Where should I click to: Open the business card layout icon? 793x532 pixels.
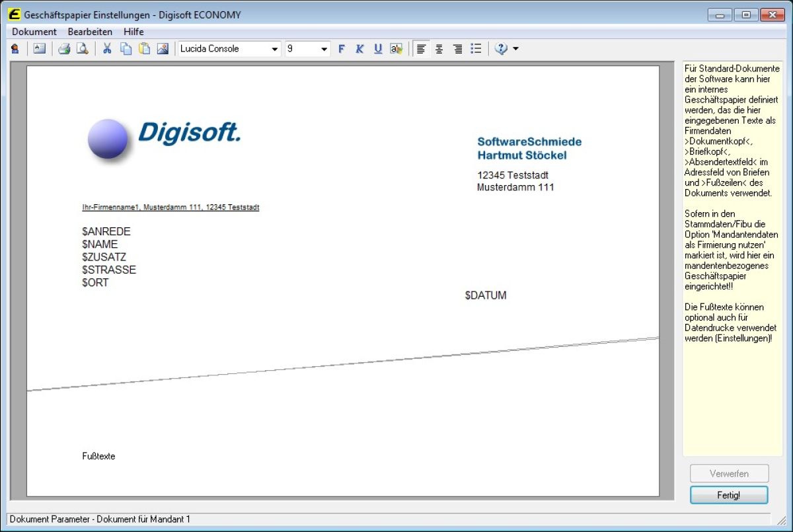click(39, 49)
